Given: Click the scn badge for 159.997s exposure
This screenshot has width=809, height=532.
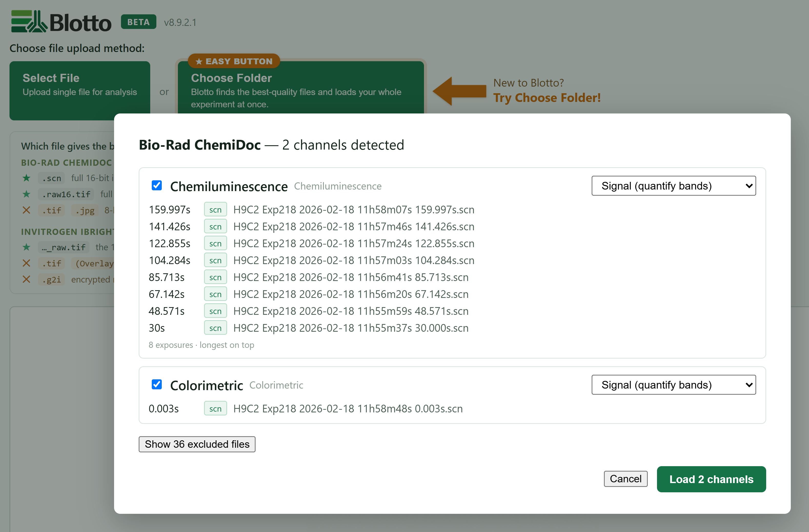Looking at the screenshot, I should point(215,210).
